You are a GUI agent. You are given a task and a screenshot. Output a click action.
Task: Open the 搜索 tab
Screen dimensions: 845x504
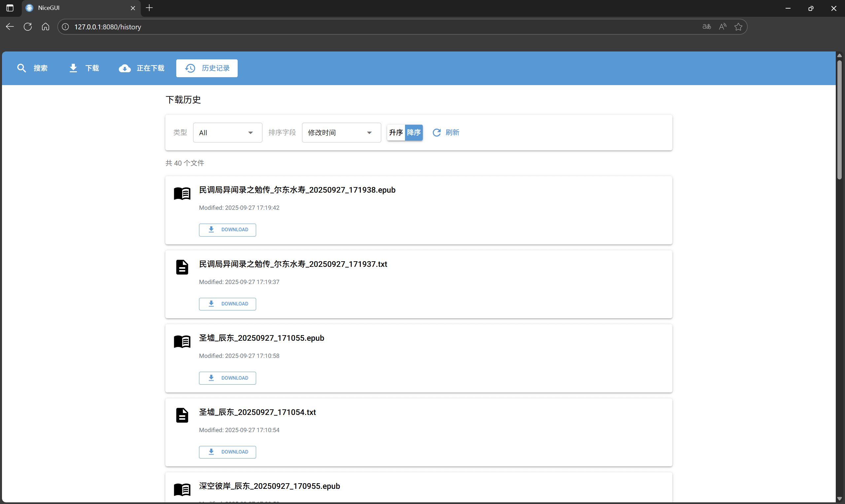pyautogui.click(x=33, y=68)
